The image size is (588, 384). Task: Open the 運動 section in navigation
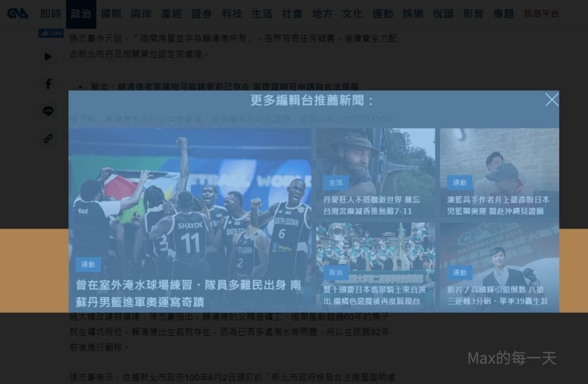pyautogui.click(x=382, y=14)
